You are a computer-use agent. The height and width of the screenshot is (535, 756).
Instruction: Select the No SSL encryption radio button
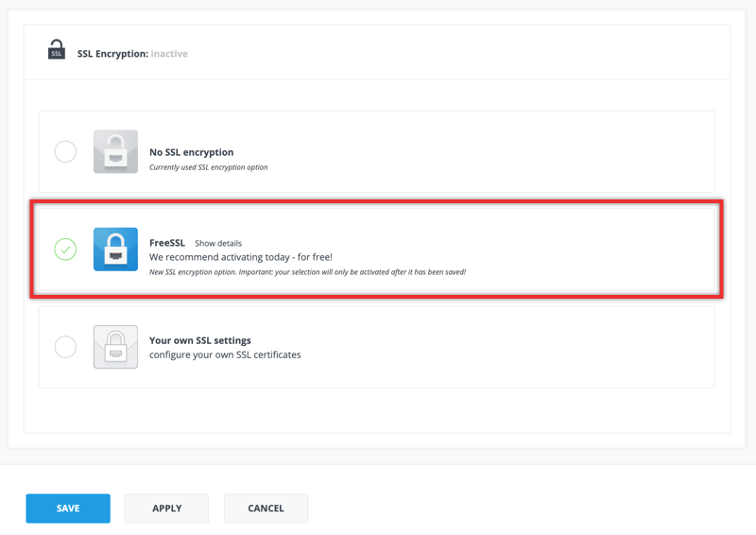pyautogui.click(x=65, y=151)
